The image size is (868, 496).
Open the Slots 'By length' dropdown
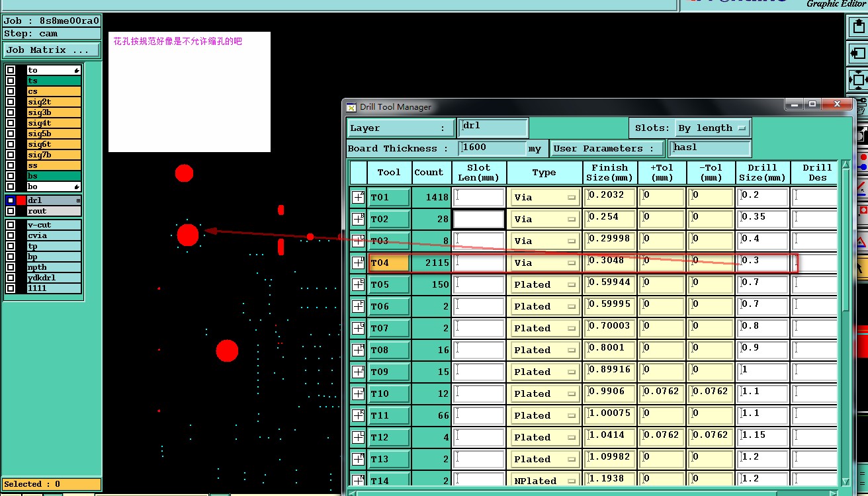(x=712, y=128)
